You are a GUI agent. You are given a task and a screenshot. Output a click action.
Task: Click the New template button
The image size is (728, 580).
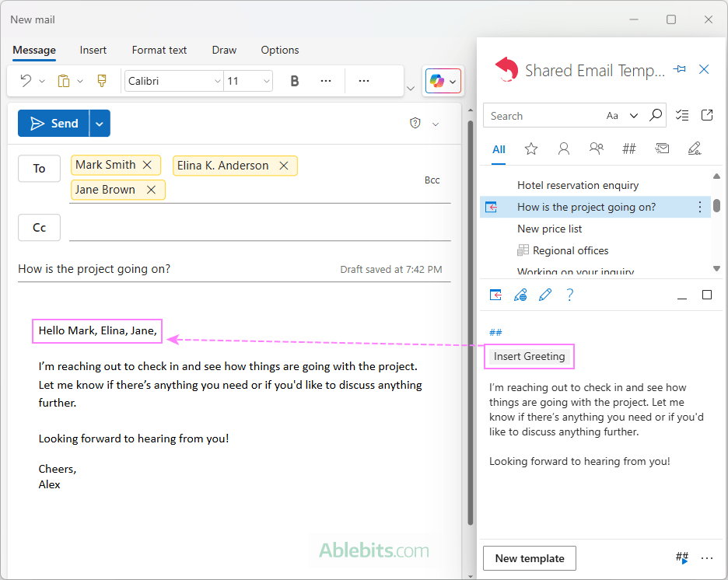(530, 558)
